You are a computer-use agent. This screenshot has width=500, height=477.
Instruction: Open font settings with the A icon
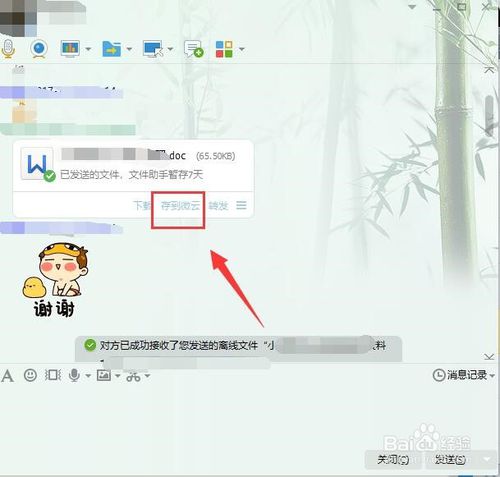click(x=7, y=376)
